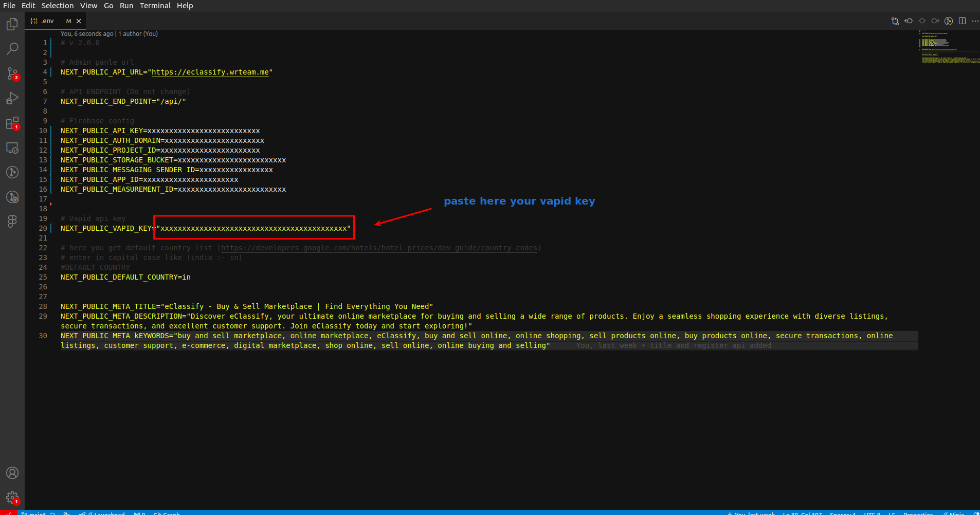Go to previous revision using left-arrow icon
The width and height of the screenshot is (980, 515).
909,21
